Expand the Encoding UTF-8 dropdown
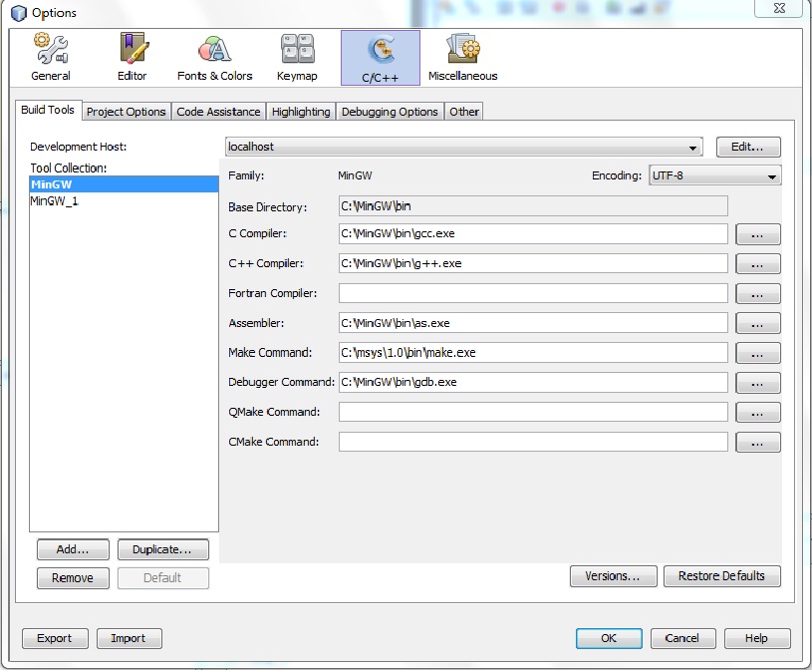The width and height of the screenshot is (812, 671). 714,175
